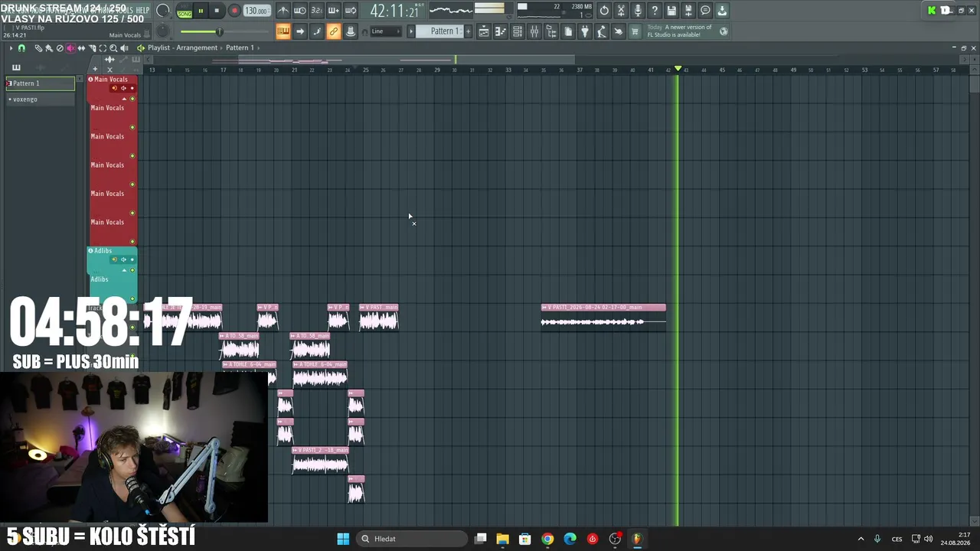This screenshot has height=551, width=980.
Task: Save the project with floppy disk icon
Action: click(x=671, y=11)
